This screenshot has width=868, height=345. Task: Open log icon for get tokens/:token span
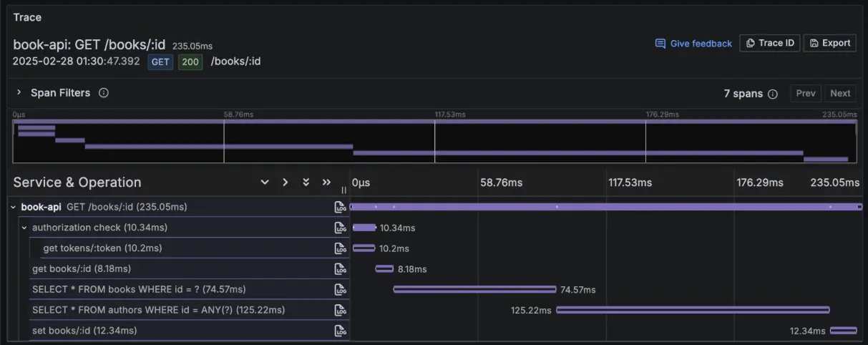[x=340, y=248]
